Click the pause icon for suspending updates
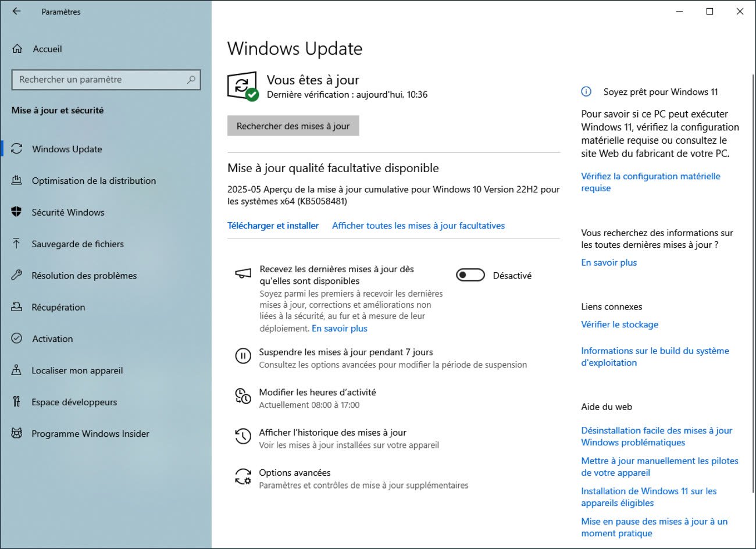The image size is (756, 549). pyautogui.click(x=243, y=355)
